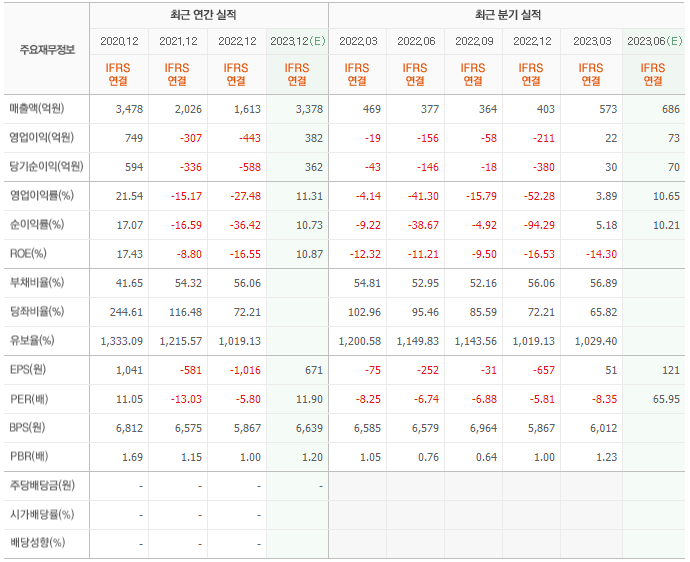Screen dimensions: 690x562
Task: Click the 부채비율(%) row label
Action: 37,282
